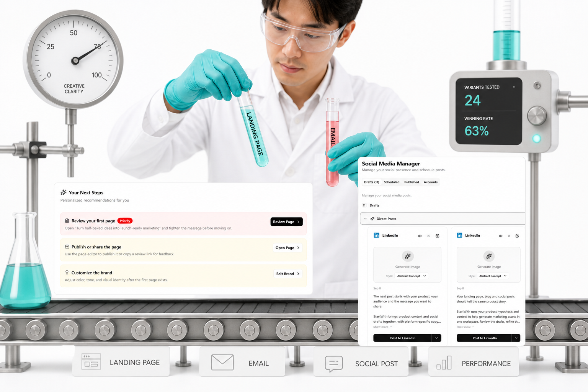The image size is (588, 392).
Task: Open dropdown arrow beside first Post to LinkedIn
Action: pyautogui.click(x=436, y=338)
